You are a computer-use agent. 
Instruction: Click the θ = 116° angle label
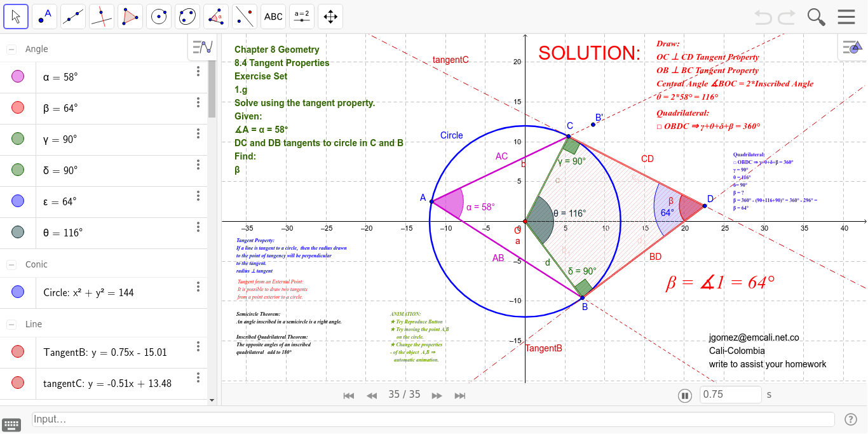coord(569,214)
